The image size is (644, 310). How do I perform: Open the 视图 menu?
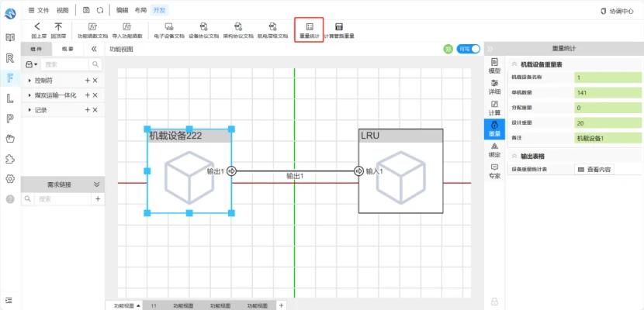coord(62,10)
